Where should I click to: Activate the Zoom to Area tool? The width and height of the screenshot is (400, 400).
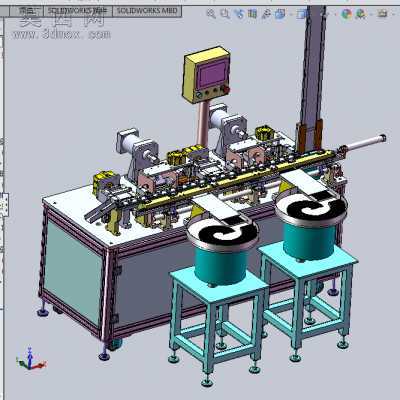click(225, 14)
